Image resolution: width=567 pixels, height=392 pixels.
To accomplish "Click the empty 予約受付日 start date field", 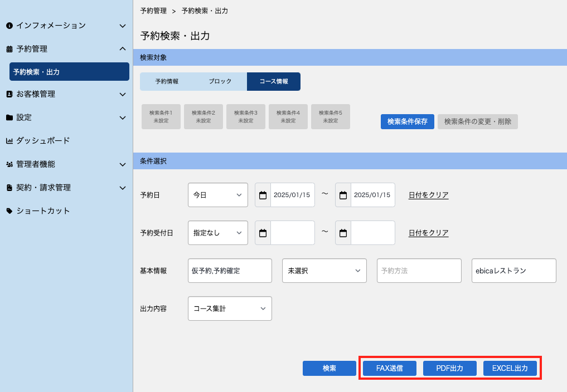I will click(x=292, y=233).
